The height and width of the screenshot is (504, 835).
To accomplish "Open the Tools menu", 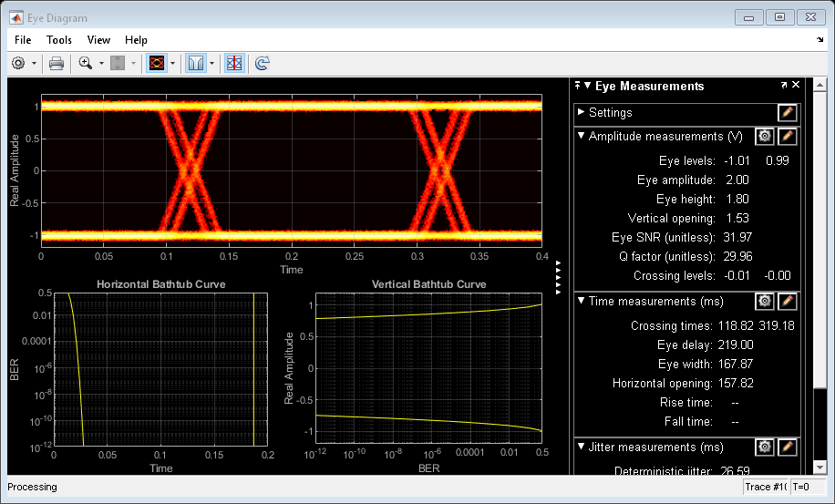I will 59,40.
